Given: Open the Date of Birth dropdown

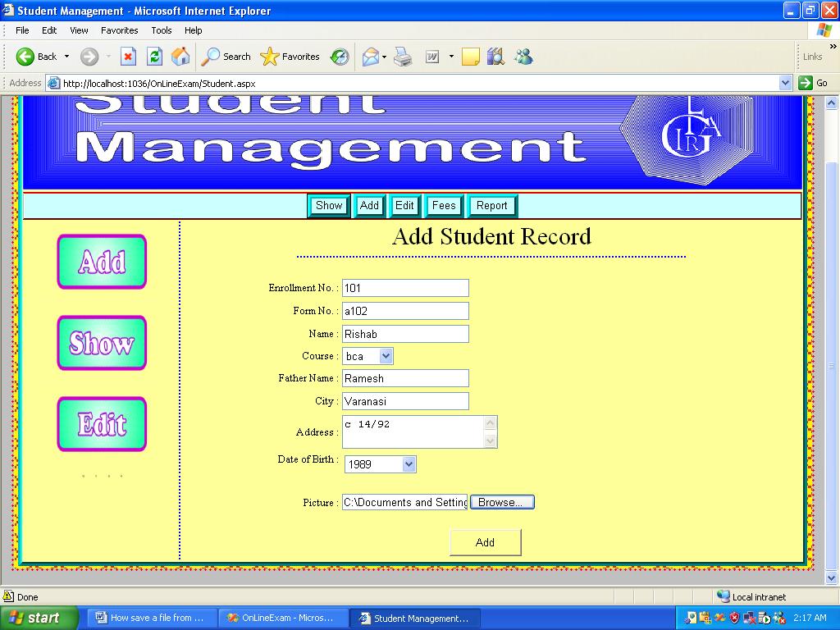Looking at the screenshot, I should pos(409,463).
